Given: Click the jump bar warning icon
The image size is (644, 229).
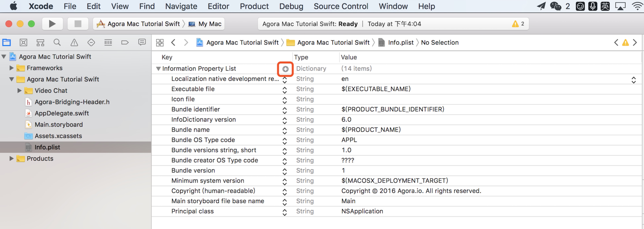Looking at the screenshot, I should (x=625, y=42).
